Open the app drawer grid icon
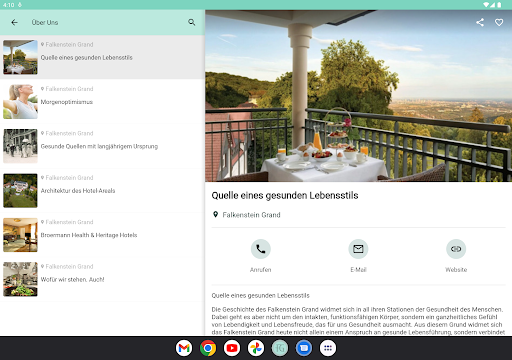This screenshot has width=512, height=360. click(328, 348)
